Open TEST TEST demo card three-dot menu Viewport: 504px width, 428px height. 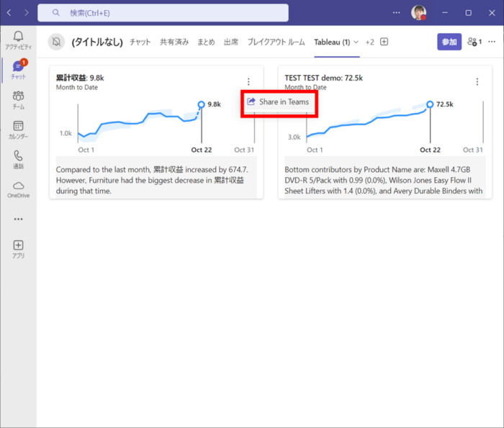[x=477, y=81]
